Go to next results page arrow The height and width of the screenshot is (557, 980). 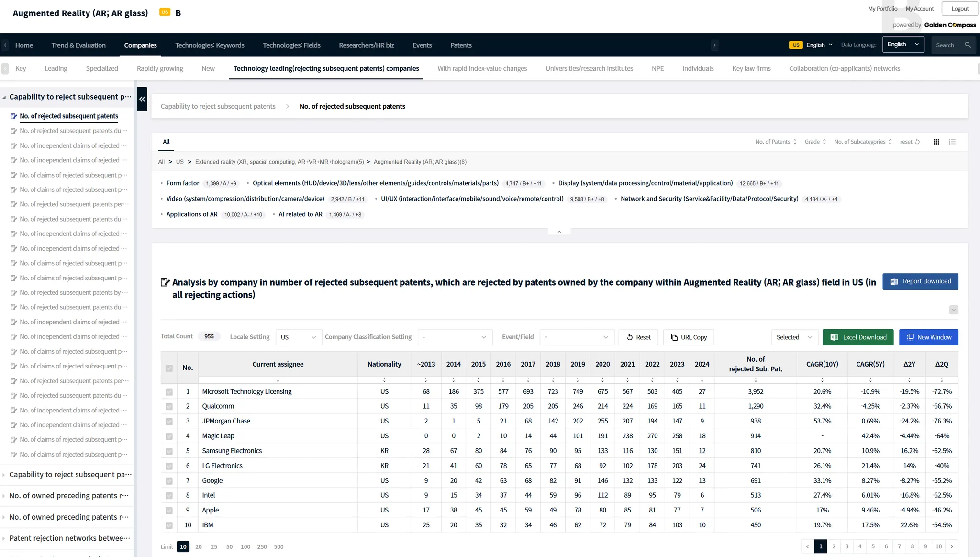click(x=952, y=546)
